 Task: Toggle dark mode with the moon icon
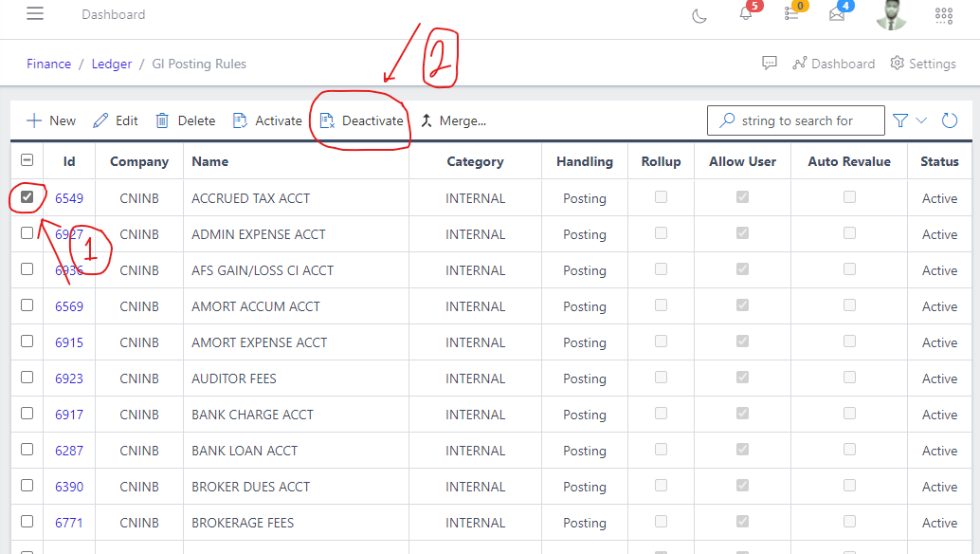pyautogui.click(x=699, y=16)
